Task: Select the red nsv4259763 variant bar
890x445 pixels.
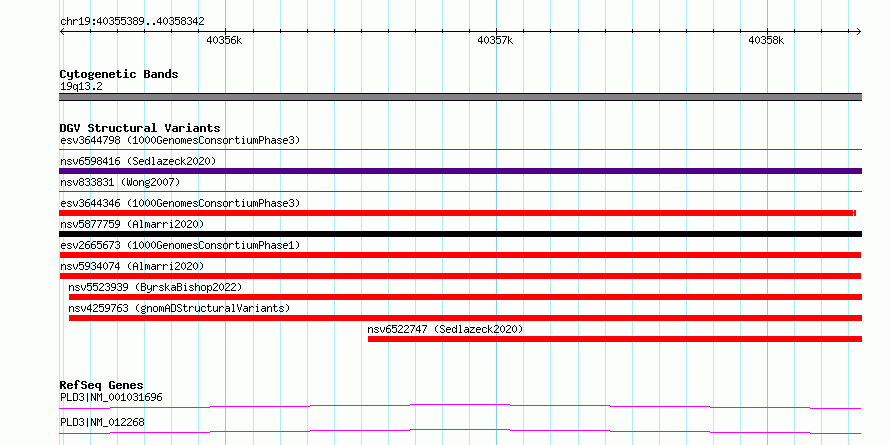Action: point(465,318)
